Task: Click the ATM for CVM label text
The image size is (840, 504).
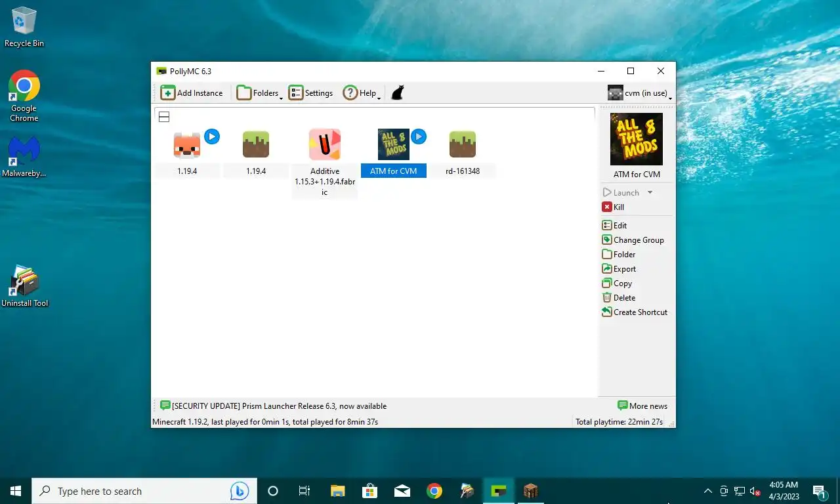Action: pyautogui.click(x=394, y=171)
